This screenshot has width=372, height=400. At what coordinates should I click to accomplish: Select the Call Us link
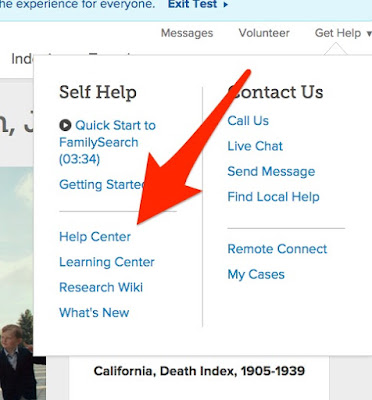tap(248, 121)
